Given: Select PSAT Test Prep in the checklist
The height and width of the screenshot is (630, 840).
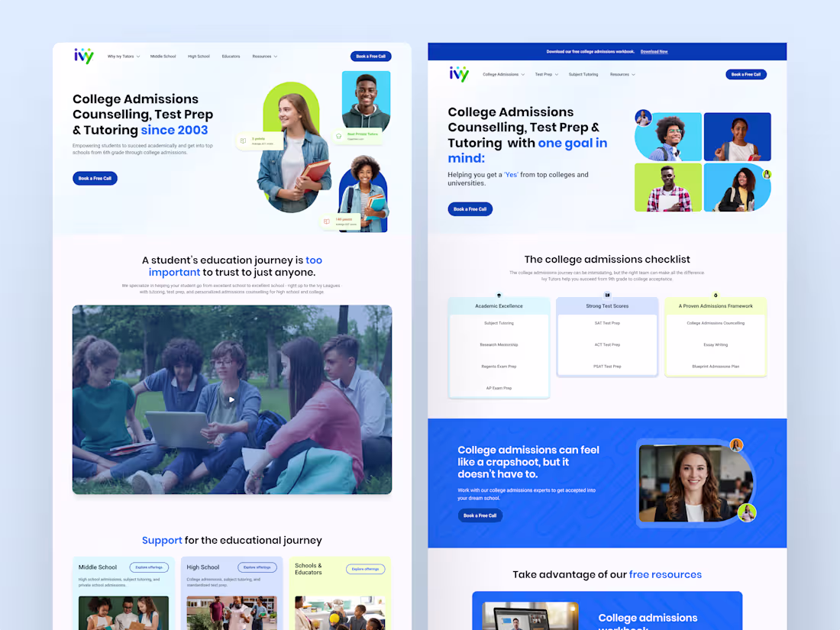Looking at the screenshot, I should pyautogui.click(x=607, y=367).
